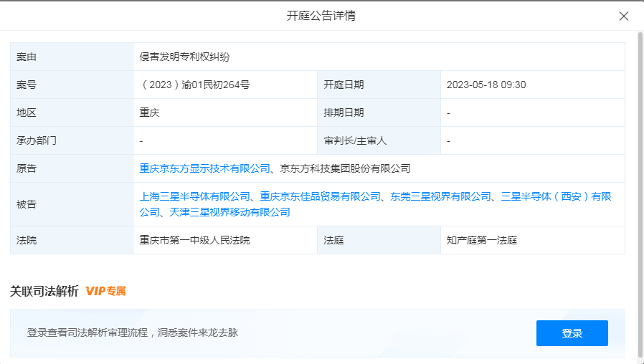Screen dimensions: 644x364
Task: Select plaintiff text 京东方科技集团股份有限公司
Action: 345,168
